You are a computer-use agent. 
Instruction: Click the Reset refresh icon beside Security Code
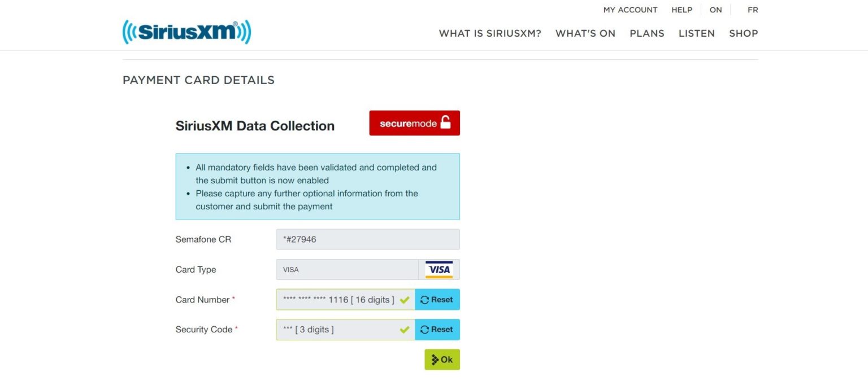click(x=424, y=330)
